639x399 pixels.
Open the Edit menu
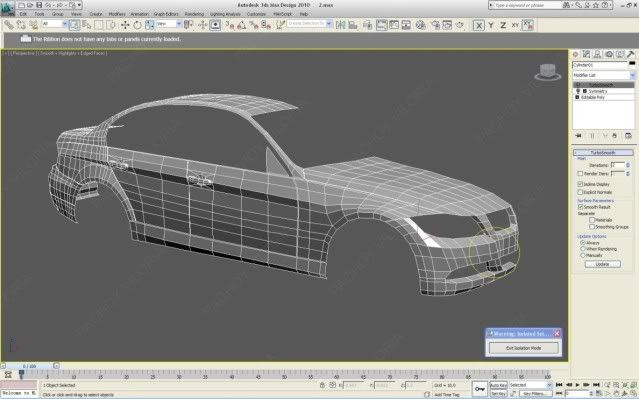pyautogui.click(x=23, y=14)
